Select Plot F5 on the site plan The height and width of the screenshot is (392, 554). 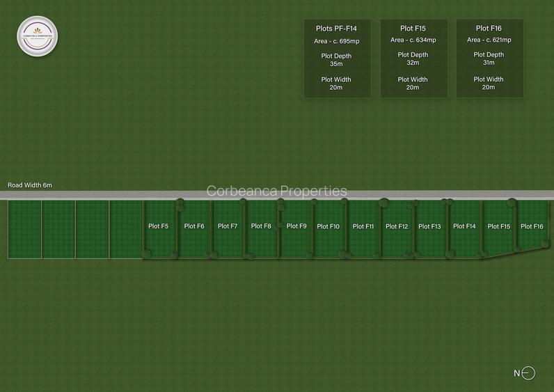pyautogui.click(x=159, y=226)
